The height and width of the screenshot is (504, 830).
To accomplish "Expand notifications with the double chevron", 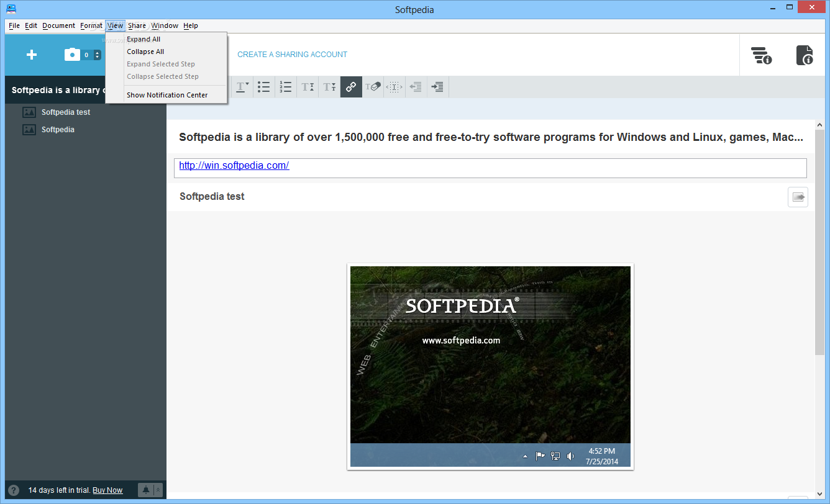I will click(158, 490).
